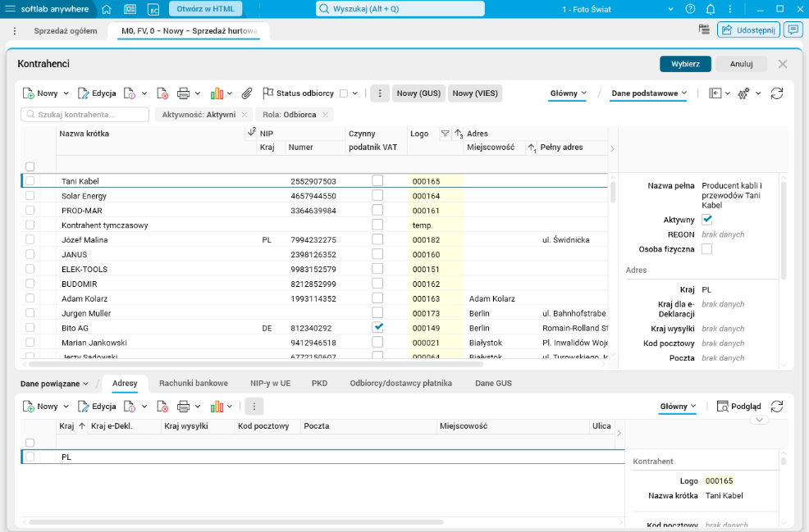Image resolution: width=809 pixels, height=532 pixels.
Task: Refresh the contractors list with reload icon
Action: point(776,93)
